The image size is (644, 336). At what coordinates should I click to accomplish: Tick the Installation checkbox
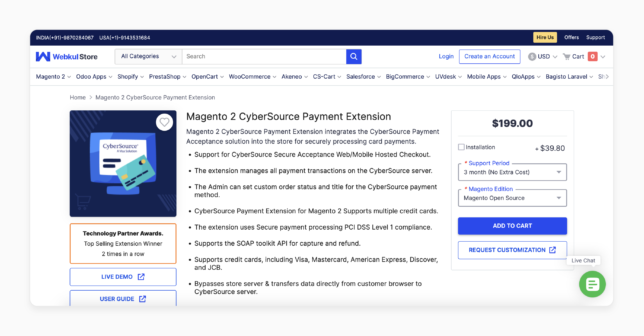461,147
